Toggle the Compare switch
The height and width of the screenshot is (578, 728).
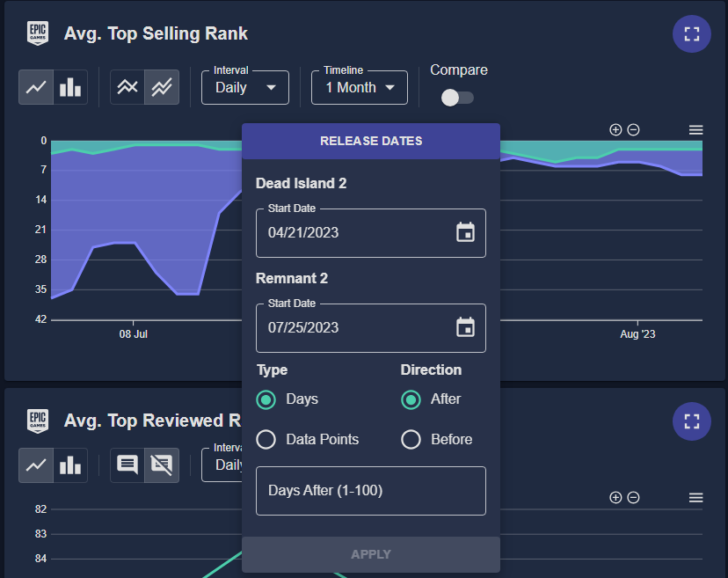(x=457, y=98)
